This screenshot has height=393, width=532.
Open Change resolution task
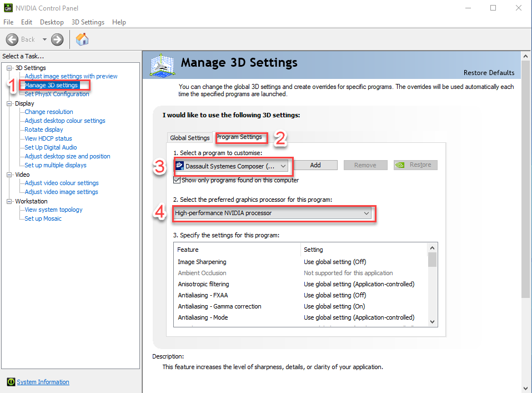tap(49, 112)
